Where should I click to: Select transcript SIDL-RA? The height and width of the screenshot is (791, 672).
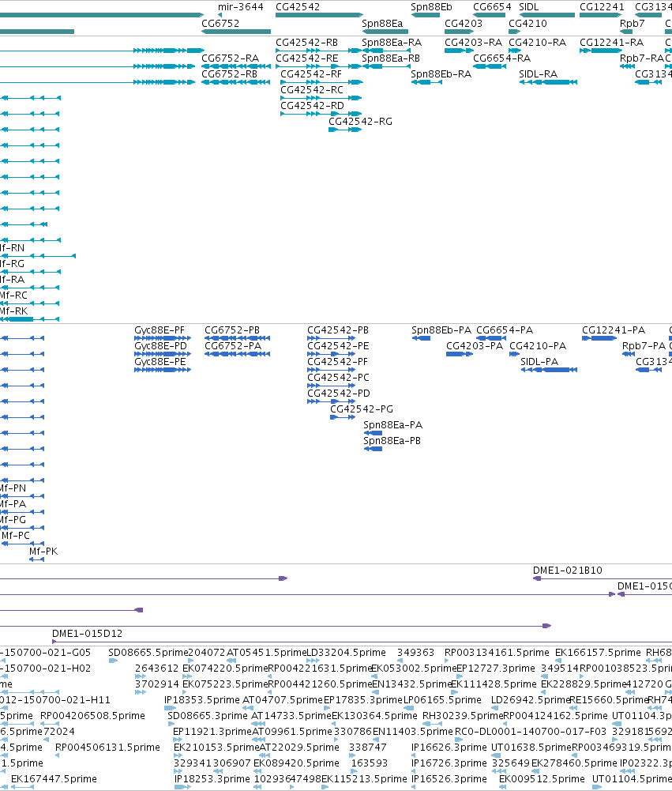(549, 81)
